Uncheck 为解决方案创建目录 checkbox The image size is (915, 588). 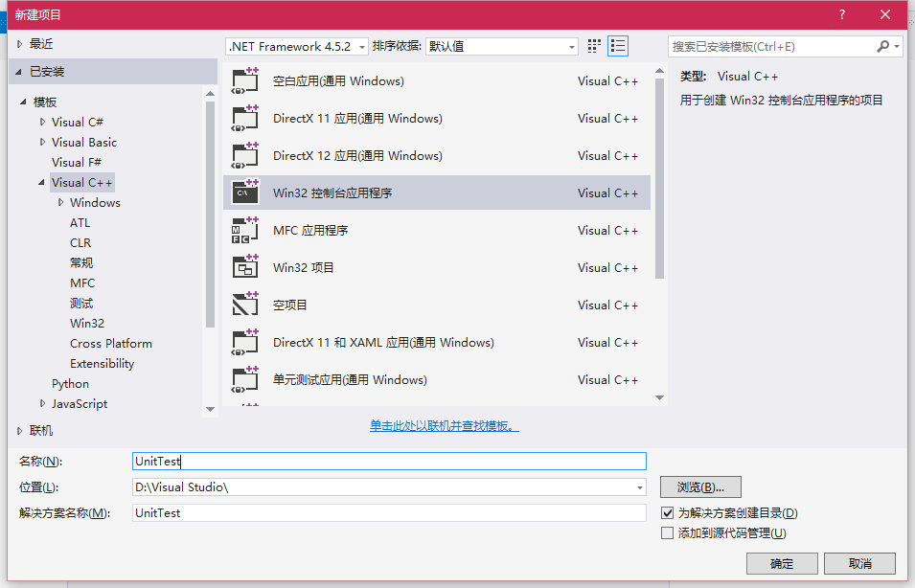(668, 513)
